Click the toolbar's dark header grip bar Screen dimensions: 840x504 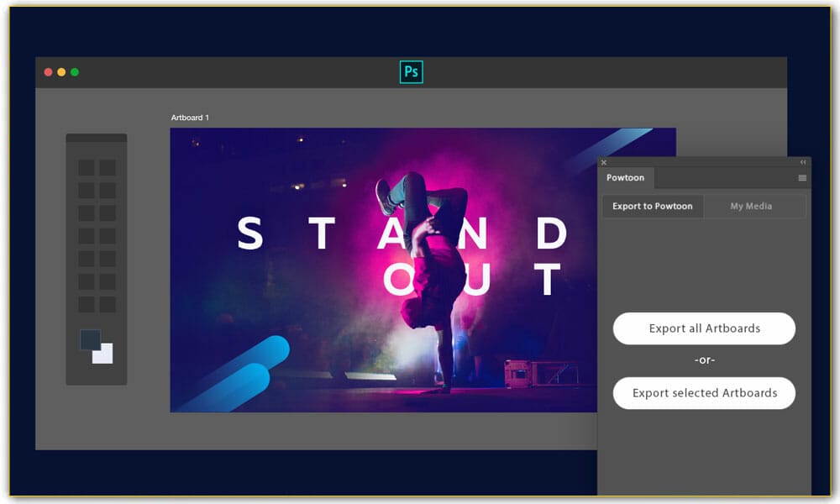(x=97, y=138)
